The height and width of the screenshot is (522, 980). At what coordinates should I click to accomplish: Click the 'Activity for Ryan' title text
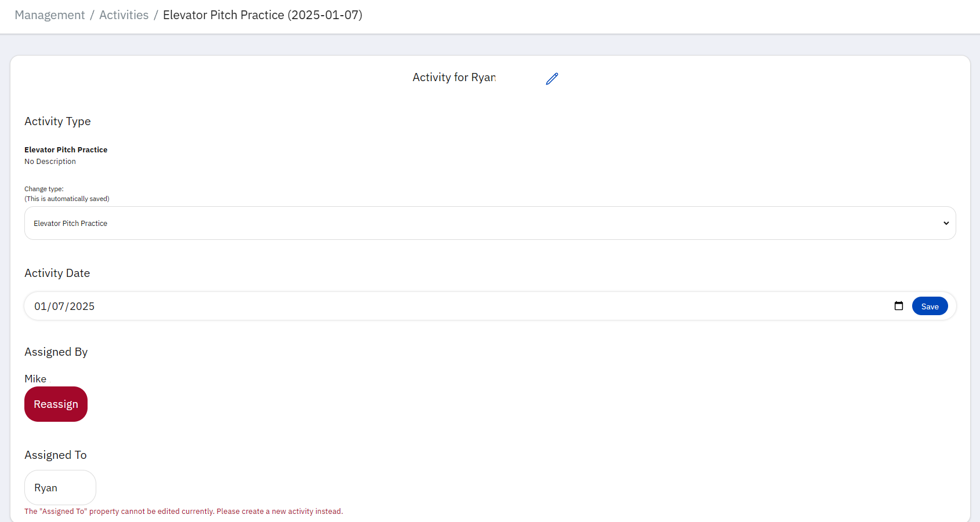coord(454,78)
